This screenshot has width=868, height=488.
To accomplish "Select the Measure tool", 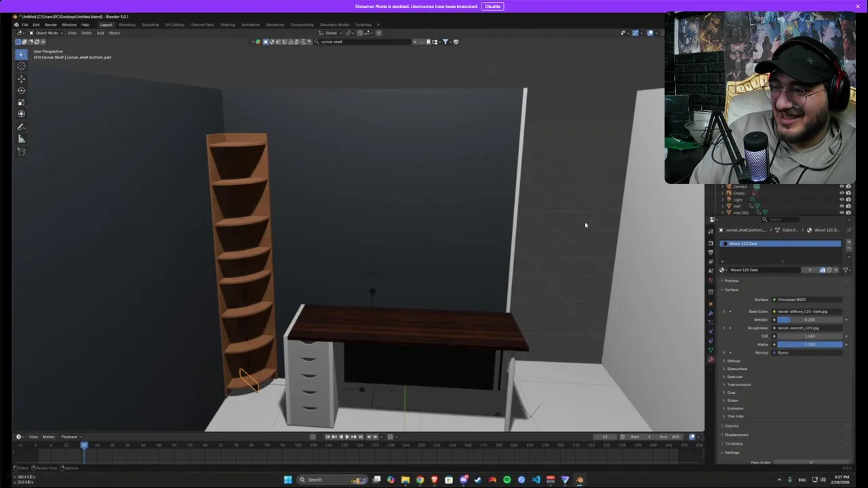I will coord(21,139).
